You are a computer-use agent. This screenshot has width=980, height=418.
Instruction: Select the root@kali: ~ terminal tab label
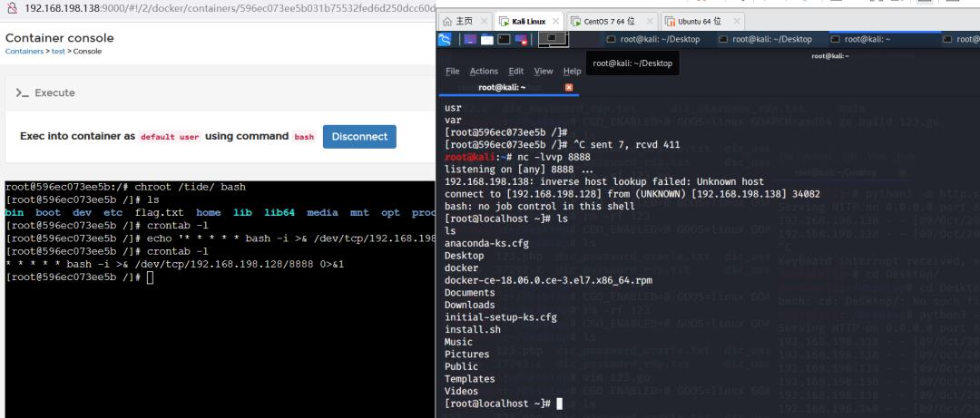[x=502, y=87]
